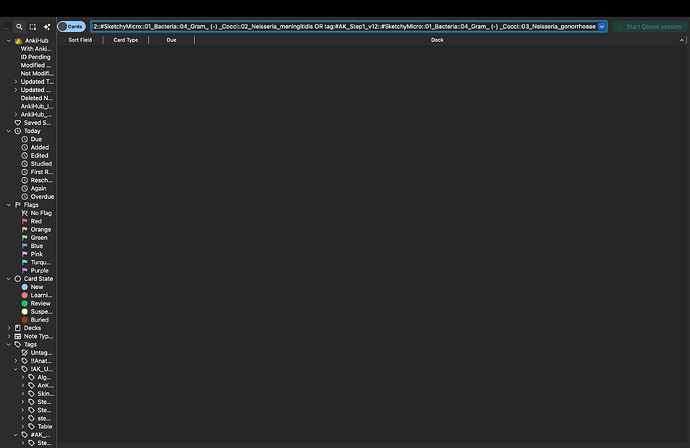Filter cards by Buried state
Image resolution: width=690 pixels, height=448 pixels.
[x=35, y=320]
